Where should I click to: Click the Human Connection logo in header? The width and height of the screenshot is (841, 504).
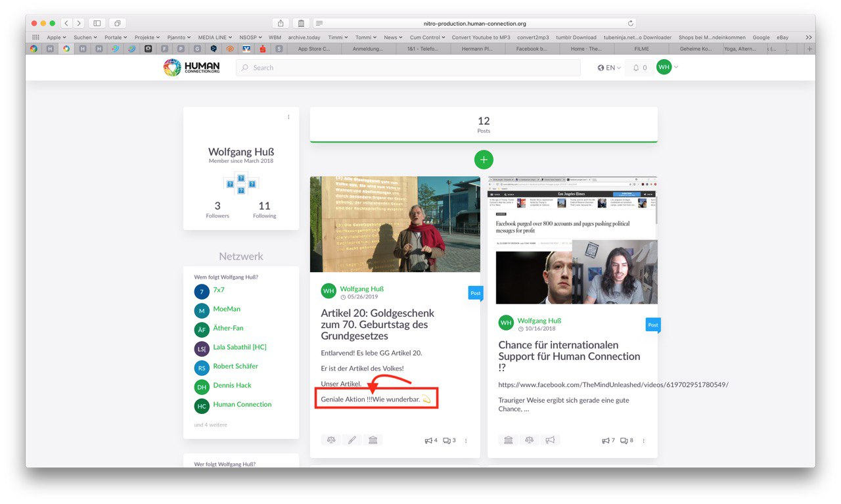pos(192,68)
